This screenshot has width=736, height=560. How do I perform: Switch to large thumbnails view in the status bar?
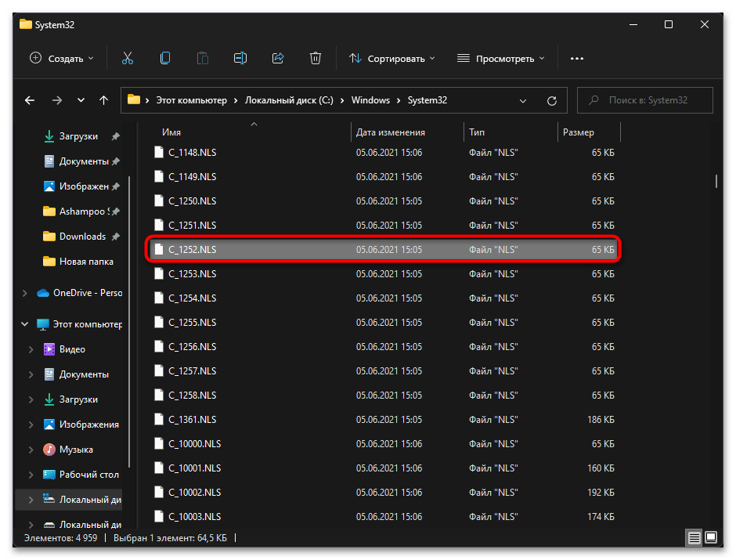[711, 538]
